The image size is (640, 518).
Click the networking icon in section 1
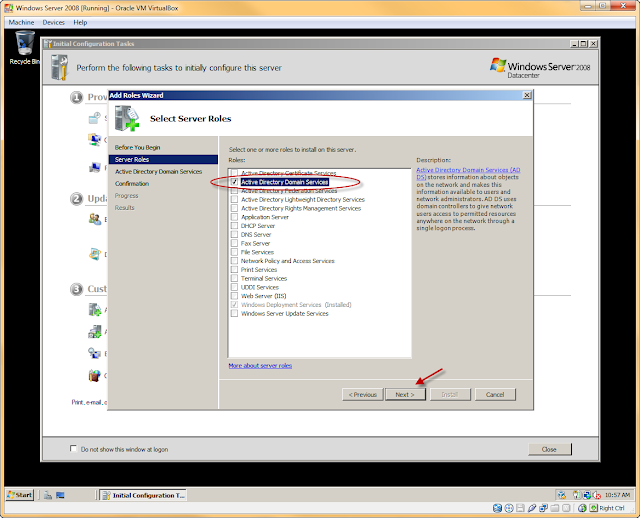[95, 140]
